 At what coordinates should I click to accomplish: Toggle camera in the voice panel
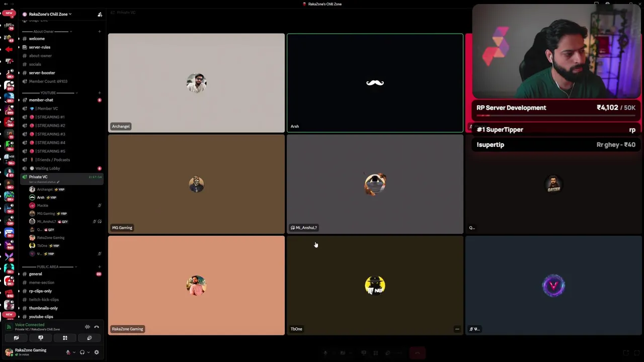click(16, 338)
